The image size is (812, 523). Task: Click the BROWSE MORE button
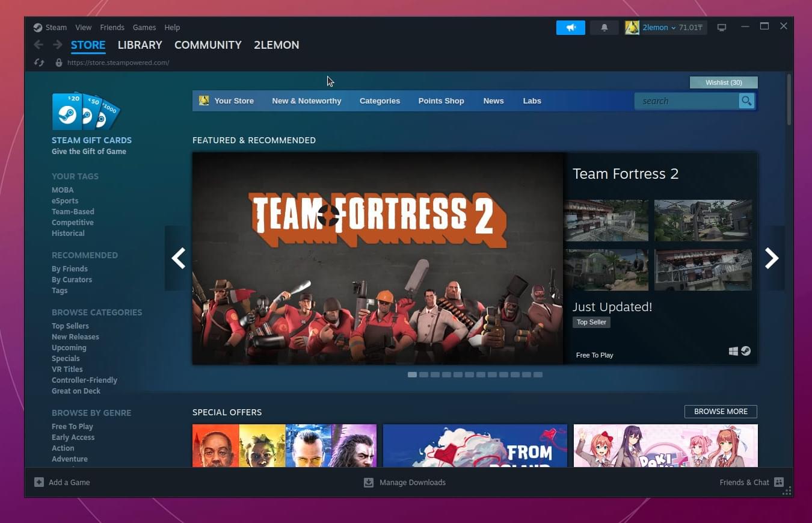click(x=721, y=412)
